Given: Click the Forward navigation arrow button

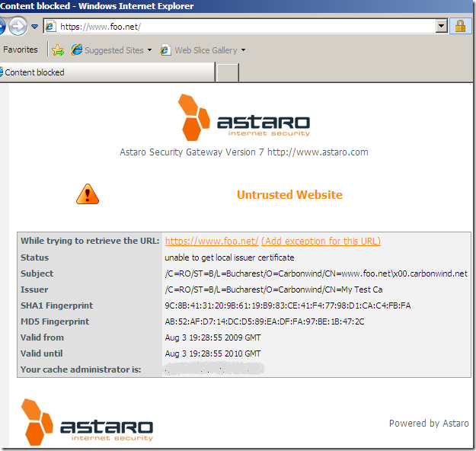Looking at the screenshot, I should coord(18,27).
